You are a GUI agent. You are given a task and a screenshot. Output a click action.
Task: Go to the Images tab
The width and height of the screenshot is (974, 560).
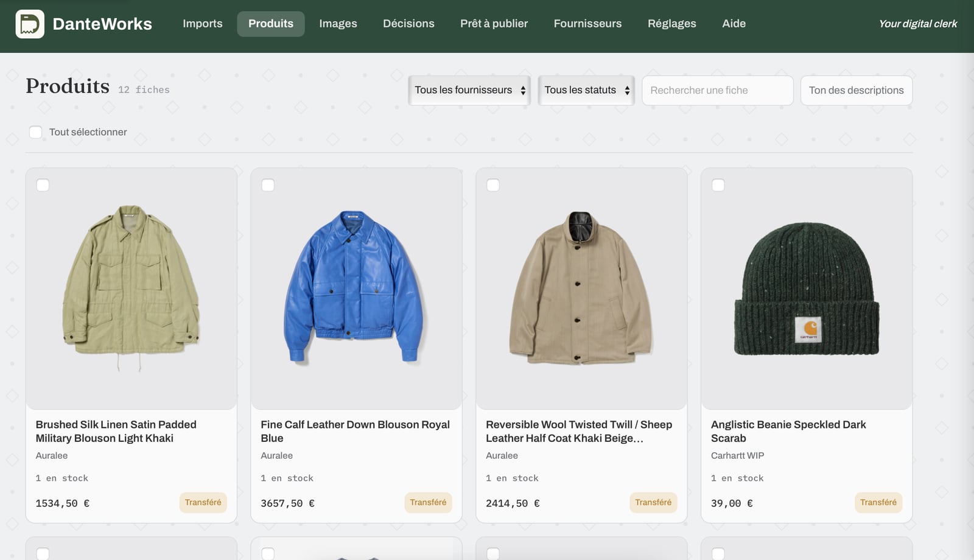coord(338,24)
